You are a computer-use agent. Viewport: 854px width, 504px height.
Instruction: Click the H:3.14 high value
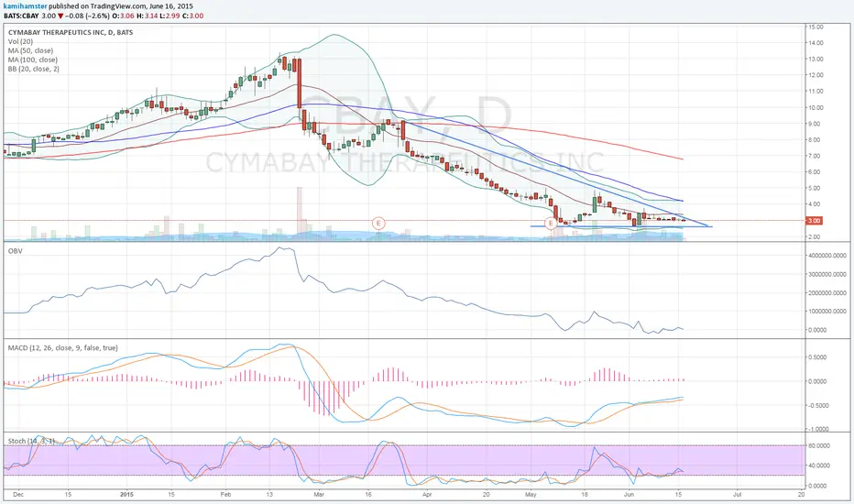pyautogui.click(x=147, y=16)
